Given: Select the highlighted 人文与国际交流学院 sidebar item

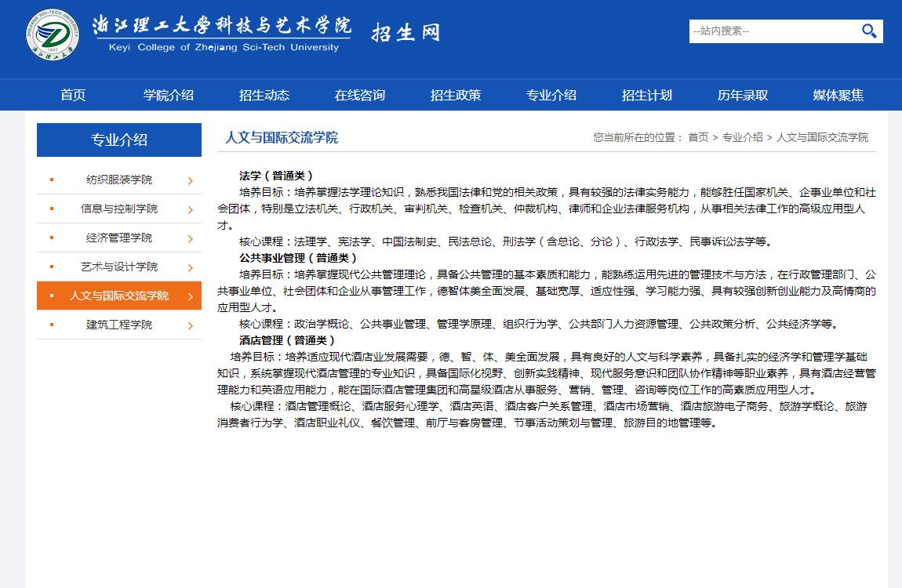Looking at the screenshot, I should [119, 296].
